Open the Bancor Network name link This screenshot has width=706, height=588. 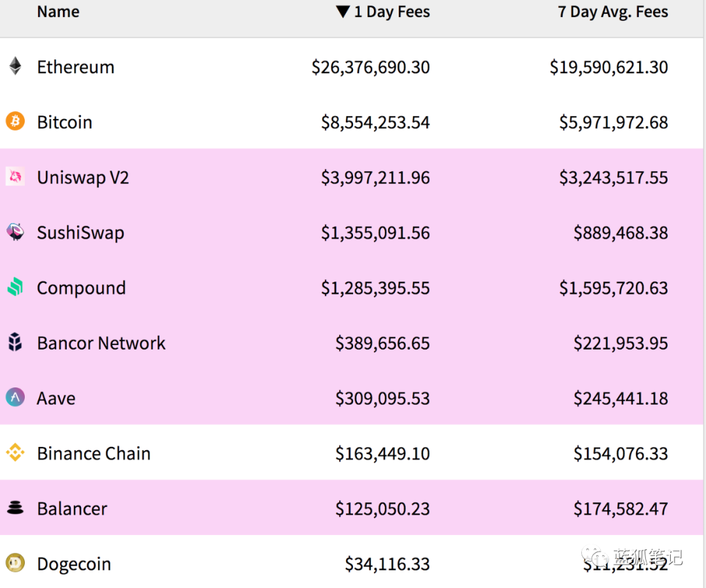[x=101, y=343]
